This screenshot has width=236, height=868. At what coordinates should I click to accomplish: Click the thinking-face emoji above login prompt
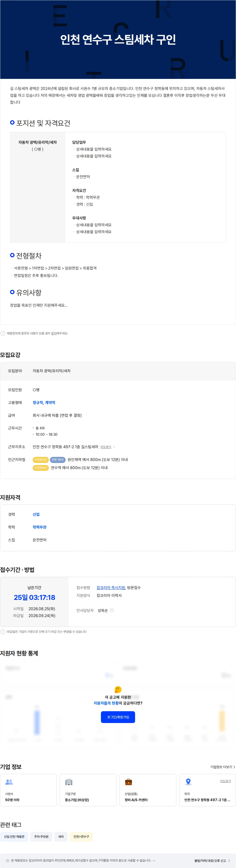(118, 689)
